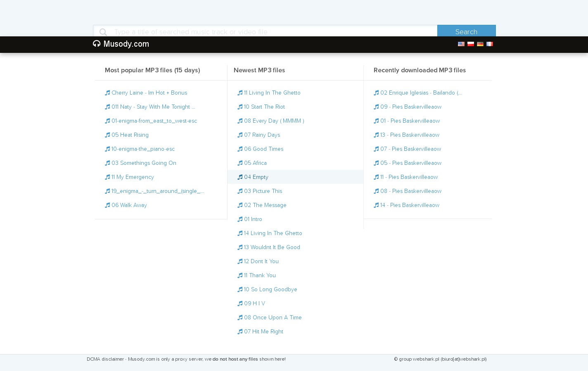Open the 04 Empty track link
This screenshot has width=588, height=371.
click(x=256, y=177)
